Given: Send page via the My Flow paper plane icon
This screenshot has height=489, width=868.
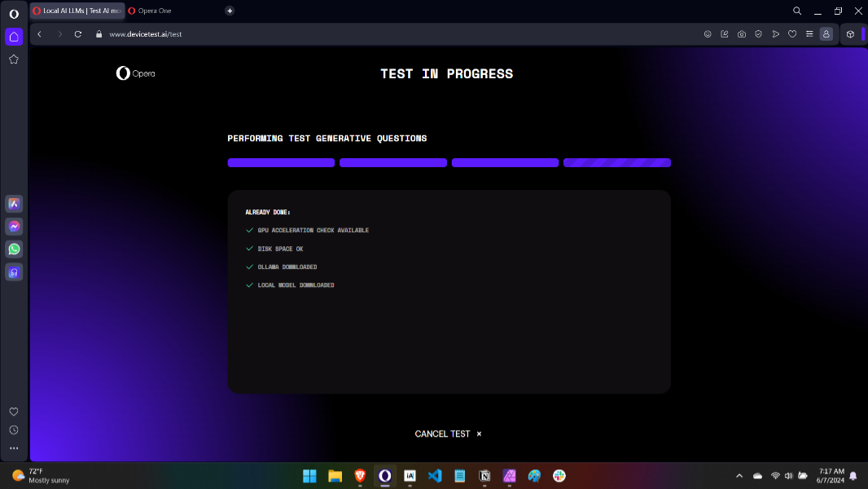Looking at the screenshot, I should click(775, 34).
